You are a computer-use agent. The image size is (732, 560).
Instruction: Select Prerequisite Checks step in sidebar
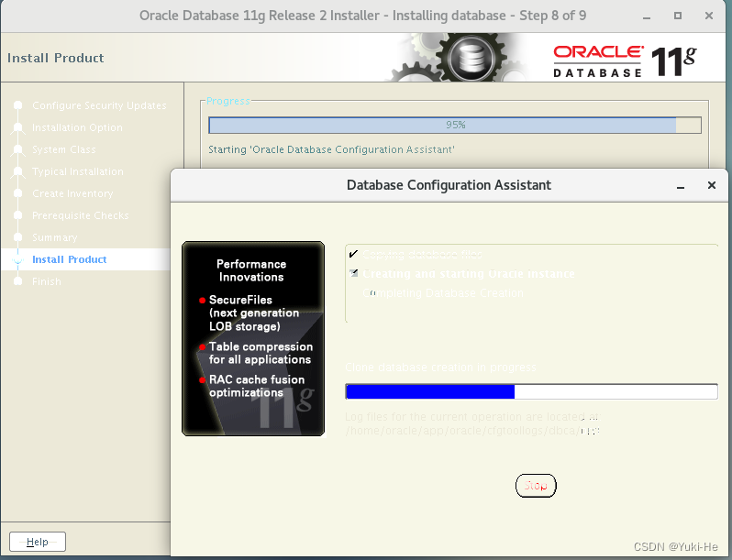pos(81,215)
